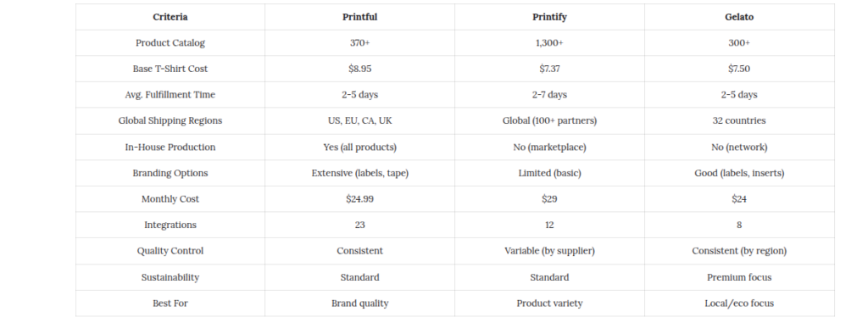Select the Global (100+ partners) cell
The image size is (868, 323).
point(549,120)
